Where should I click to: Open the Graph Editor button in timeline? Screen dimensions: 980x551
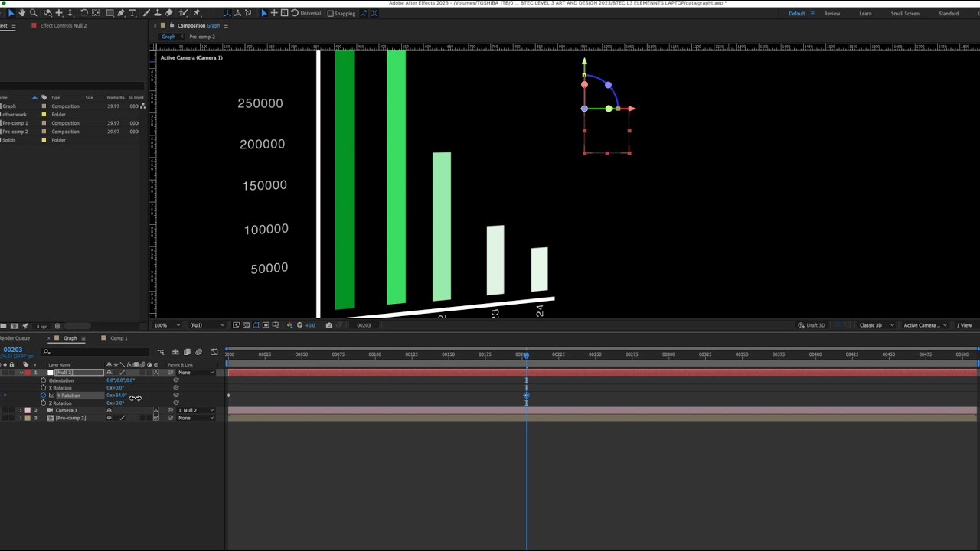(x=214, y=352)
